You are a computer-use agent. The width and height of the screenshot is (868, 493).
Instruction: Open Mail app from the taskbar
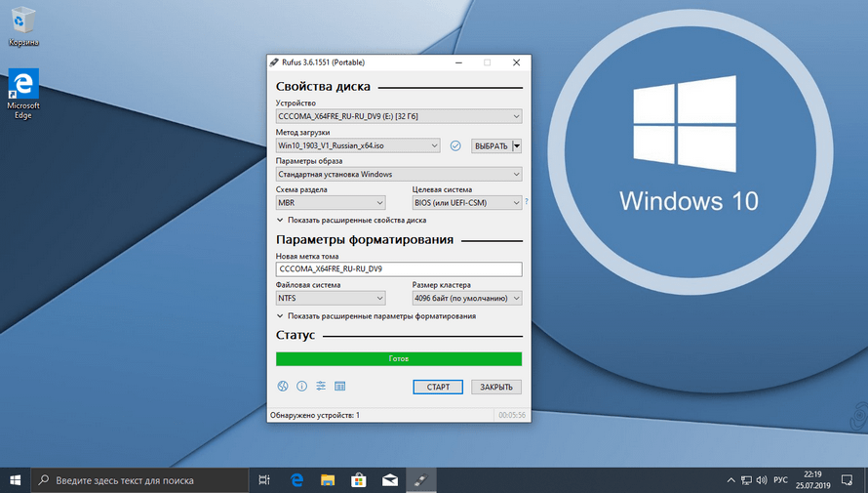tap(390, 480)
